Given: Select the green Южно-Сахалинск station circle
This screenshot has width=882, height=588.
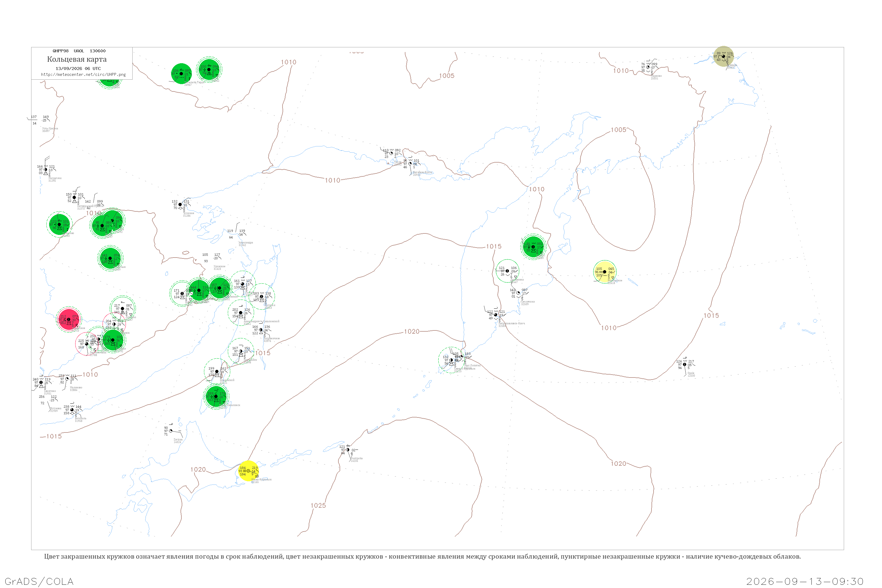Looking at the screenshot, I should [216, 396].
